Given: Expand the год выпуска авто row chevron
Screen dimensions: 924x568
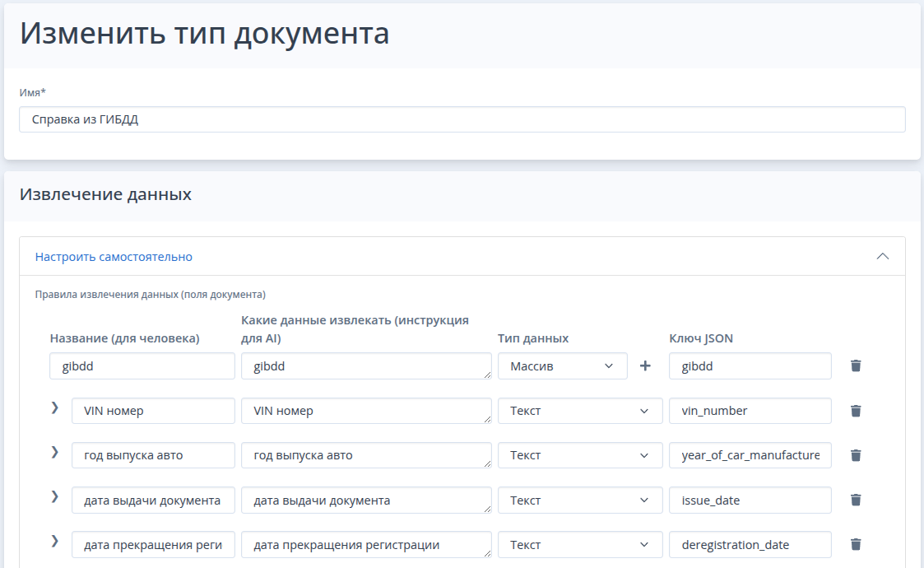Looking at the screenshot, I should (x=55, y=452).
